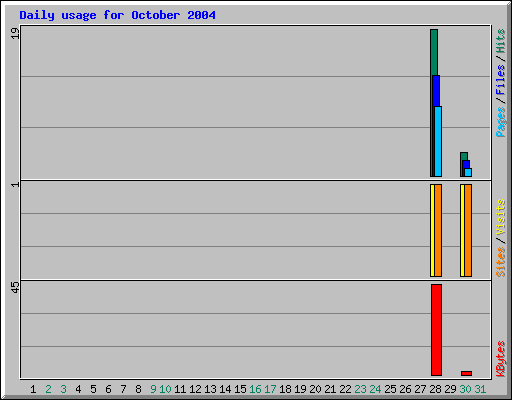Click the y-axis value '45'
The width and height of the screenshot is (512, 400).
coord(15,287)
